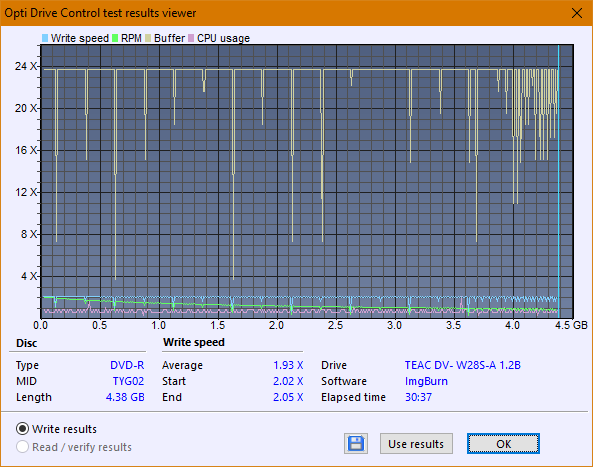Viewport: 593px width, 467px height.
Task: Click the blue Write speed legend swatch
Action: (45, 38)
